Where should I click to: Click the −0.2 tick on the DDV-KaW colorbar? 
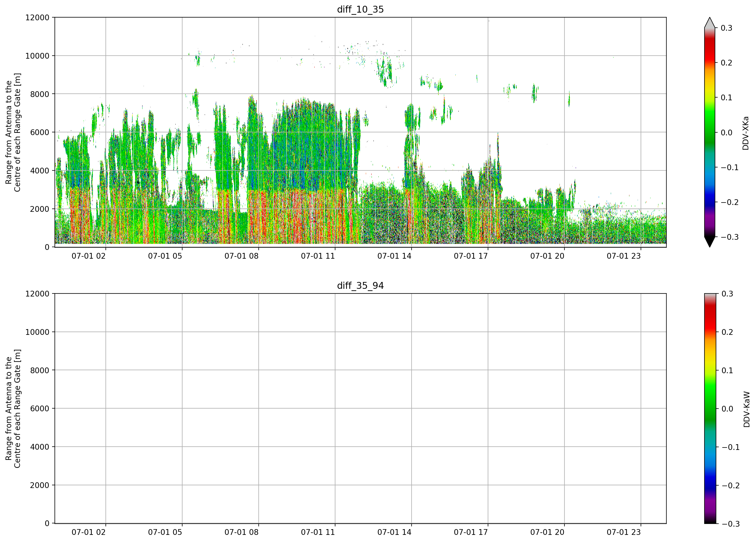[x=731, y=485]
